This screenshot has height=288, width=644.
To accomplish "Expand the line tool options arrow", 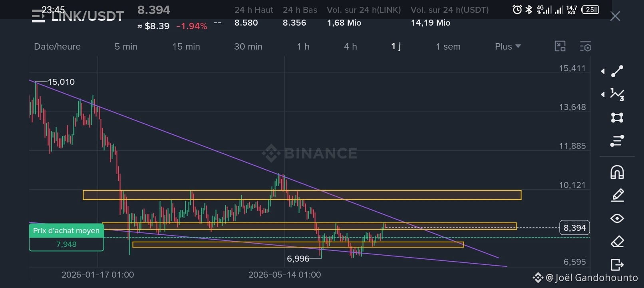I will pyautogui.click(x=603, y=72).
